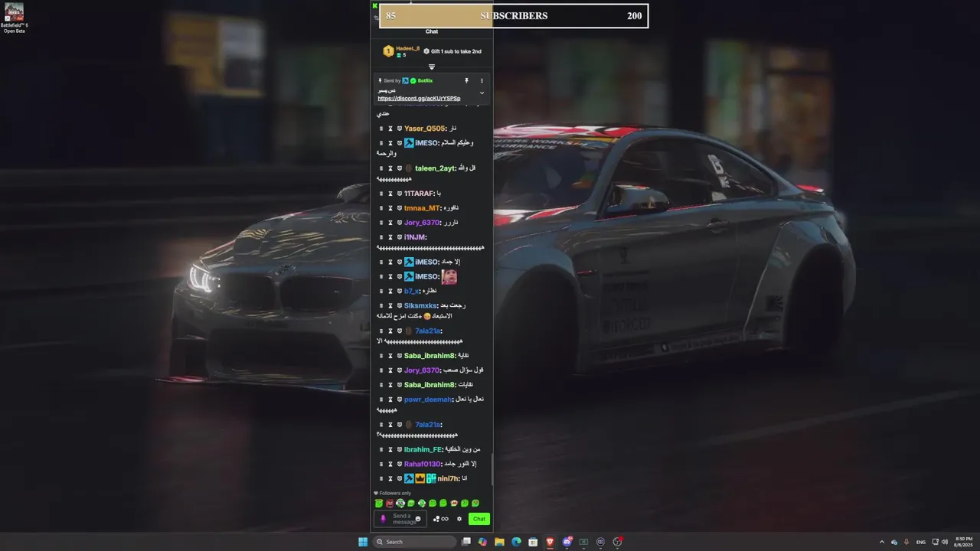Click tmnaa_MT username in chat
The height and width of the screenshot is (551, 980).
click(x=422, y=208)
